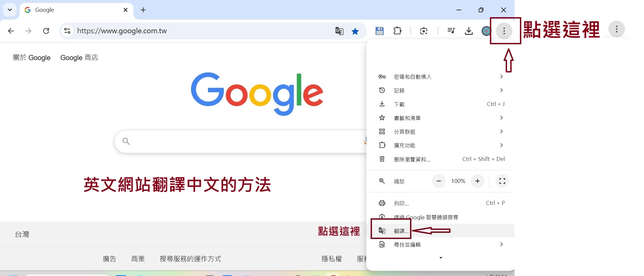The height and width of the screenshot is (276, 644).
Task: Select 透過 Google 智慧鏡頭搜尋 menu item
Action: point(440,217)
